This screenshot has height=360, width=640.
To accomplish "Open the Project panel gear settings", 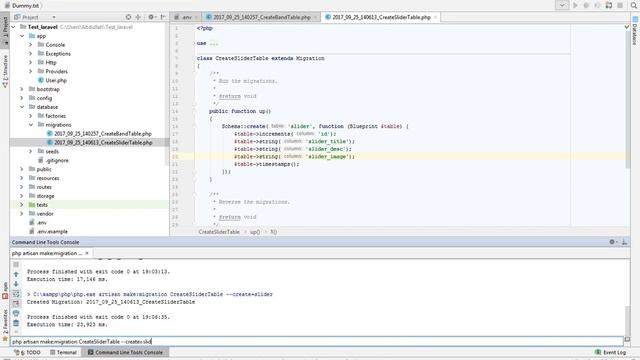I will tap(151, 17).
